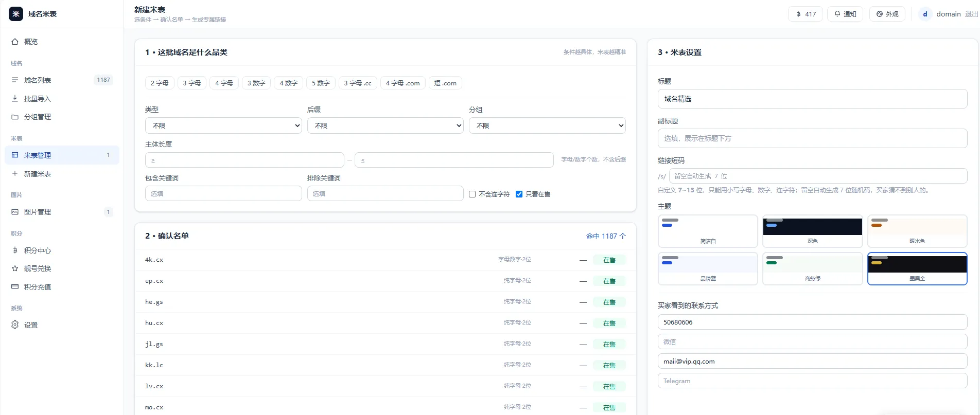Click the 靓号兑换 star icon
This screenshot has width=980, height=415.
point(15,268)
